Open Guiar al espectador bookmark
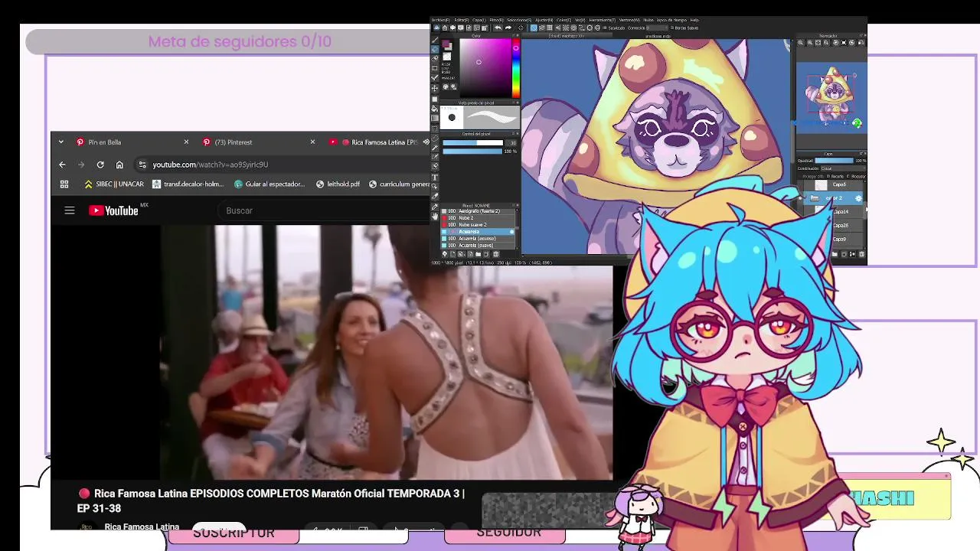Screen dimensions: 980x551 (x=269, y=184)
